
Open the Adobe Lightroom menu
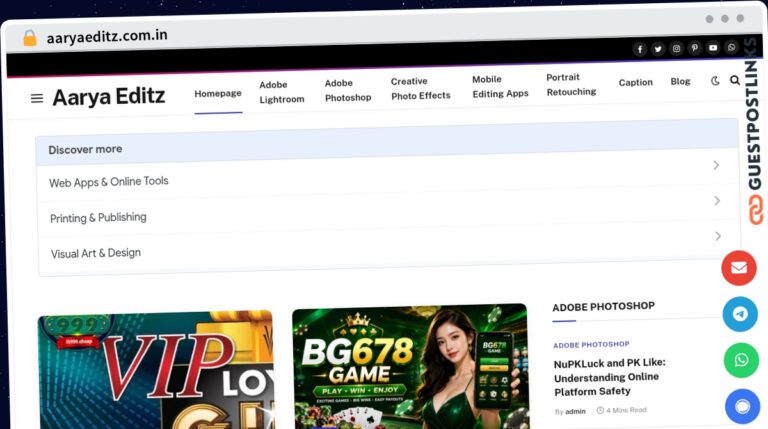coord(282,92)
